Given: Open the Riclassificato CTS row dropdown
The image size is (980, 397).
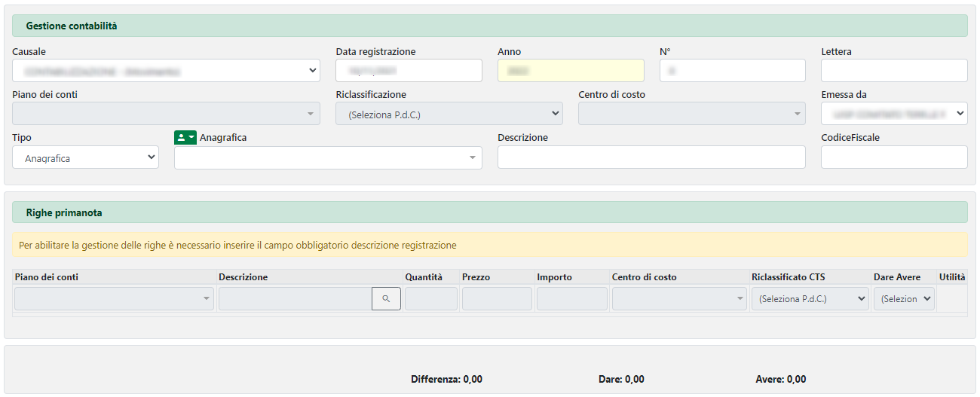Looking at the screenshot, I should pos(810,299).
